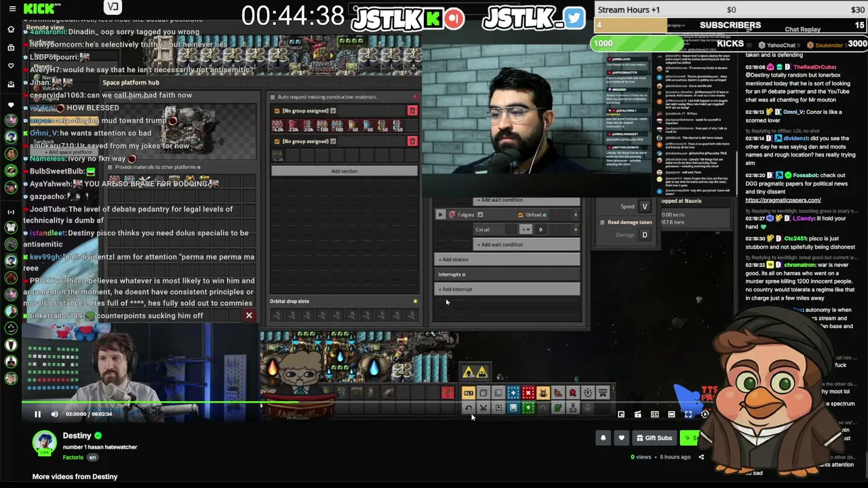Toggle Auto request missing construction materials
This screenshot has height=488, width=868.
(272, 97)
